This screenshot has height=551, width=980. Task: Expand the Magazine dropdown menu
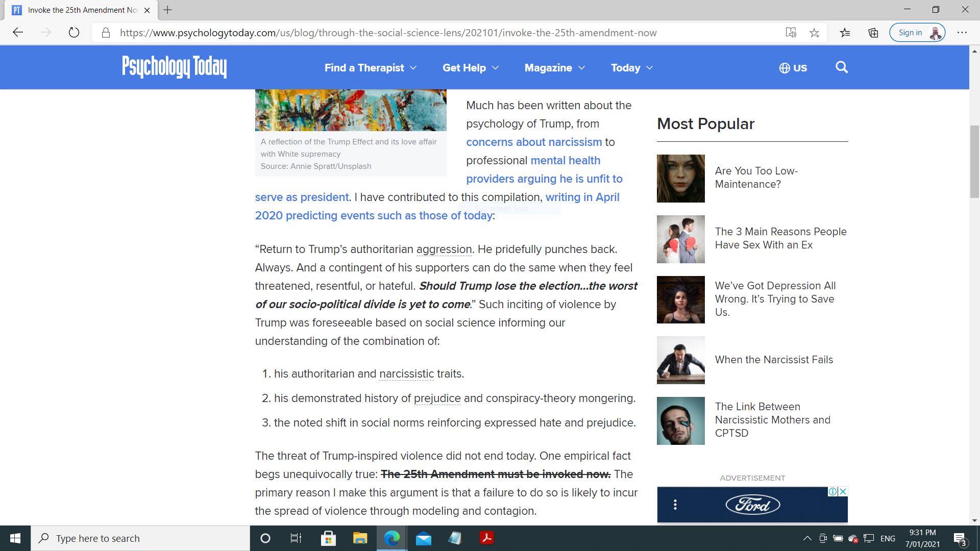pos(554,68)
